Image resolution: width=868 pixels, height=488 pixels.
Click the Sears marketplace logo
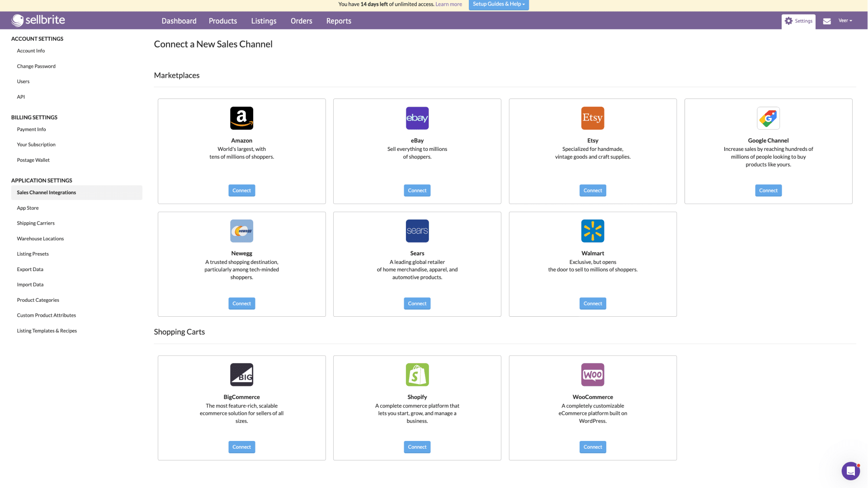(x=417, y=231)
